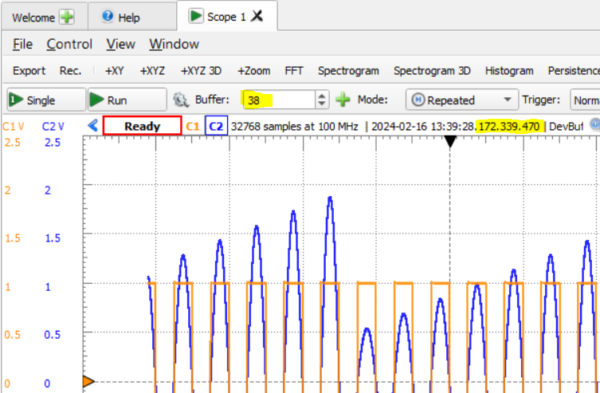Click the black trigger position triangle marker
This screenshot has height=393, width=600.
pos(450,142)
